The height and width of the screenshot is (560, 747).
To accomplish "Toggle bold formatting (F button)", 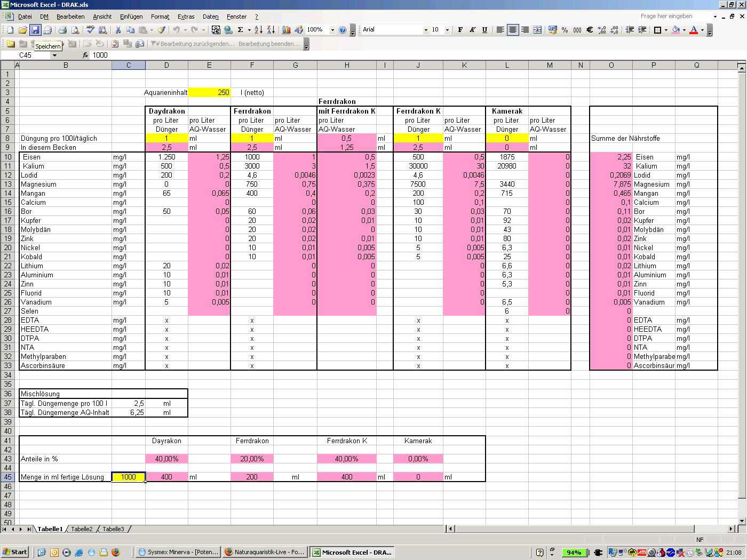I will [x=460, y=30].
